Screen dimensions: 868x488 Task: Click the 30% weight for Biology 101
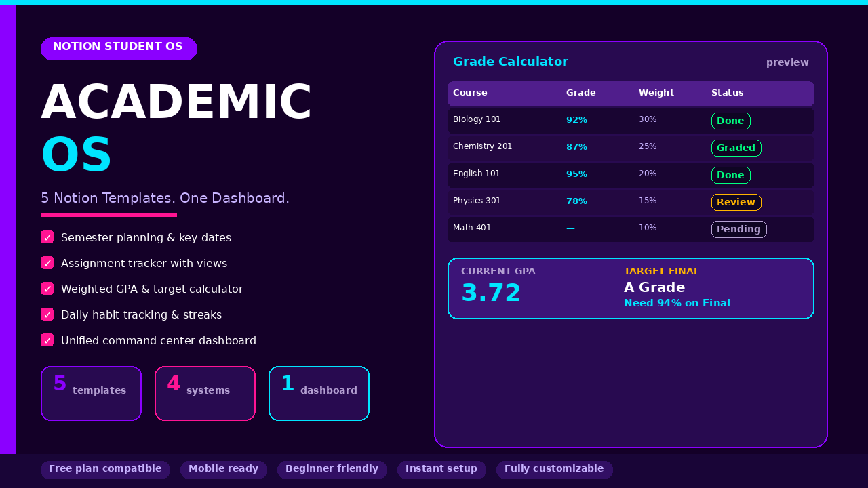coord(648,119)
